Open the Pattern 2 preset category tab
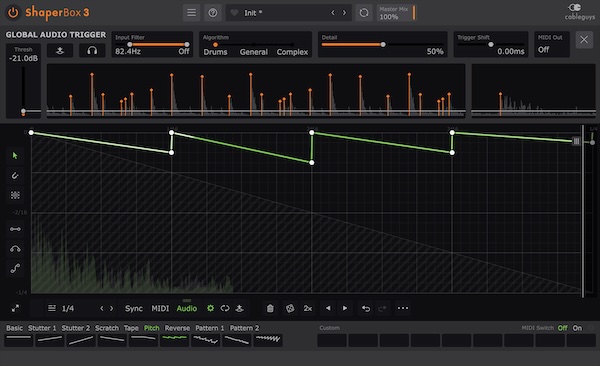 244,328
